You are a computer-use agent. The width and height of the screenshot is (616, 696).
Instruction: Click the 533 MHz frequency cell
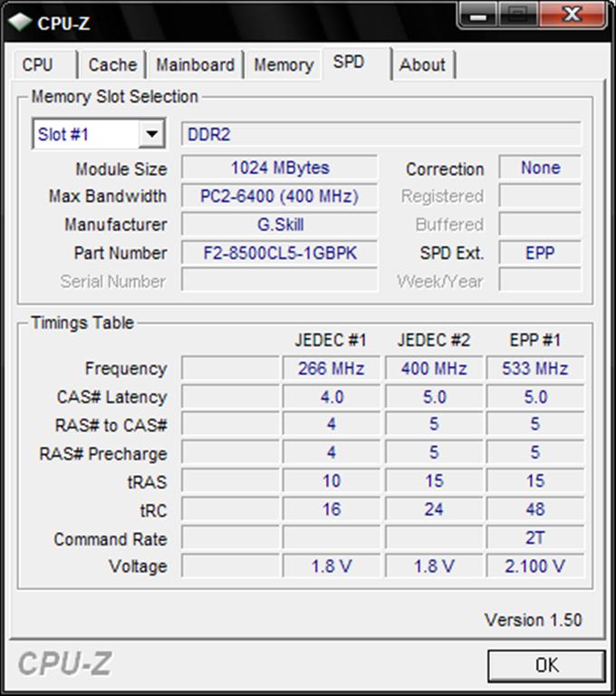(x=535, y=369)
